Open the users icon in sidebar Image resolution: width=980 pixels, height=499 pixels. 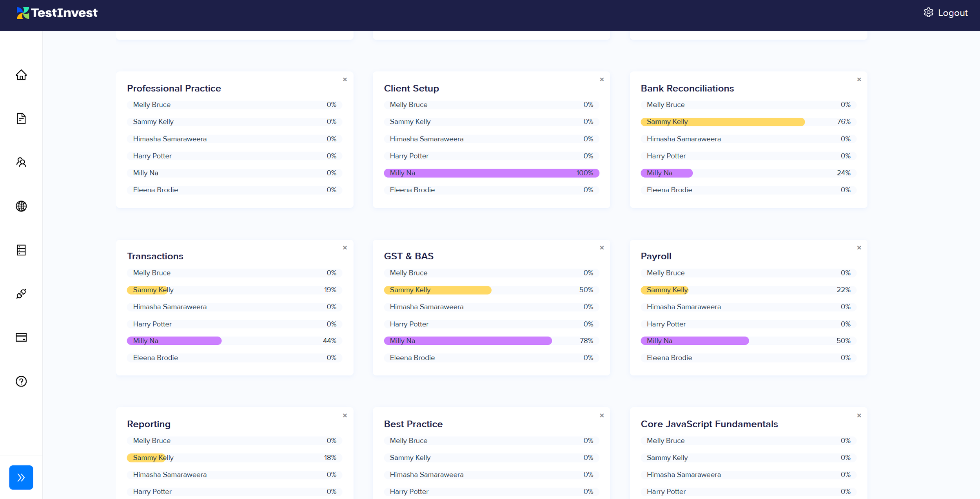tap(21, 162)
